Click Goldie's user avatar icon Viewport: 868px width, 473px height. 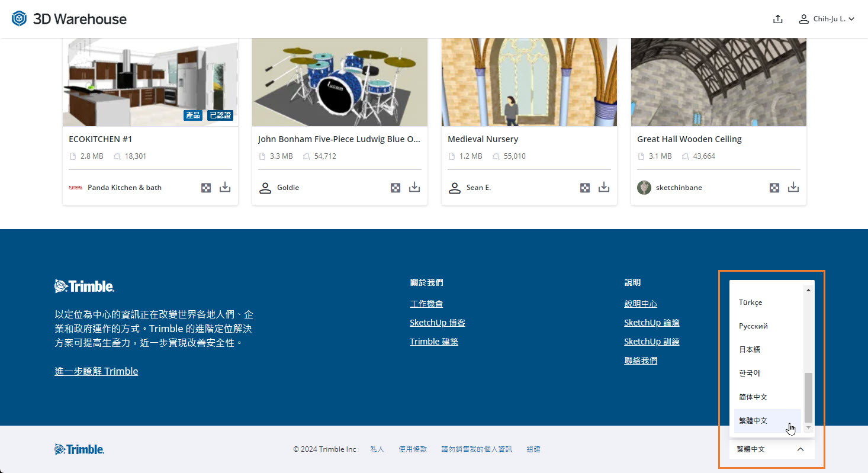(x=265, y=188)
